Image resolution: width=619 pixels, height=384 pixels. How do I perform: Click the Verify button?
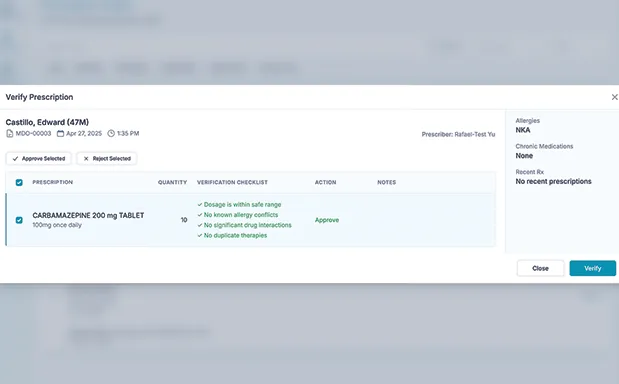click(x=593, y=268)
